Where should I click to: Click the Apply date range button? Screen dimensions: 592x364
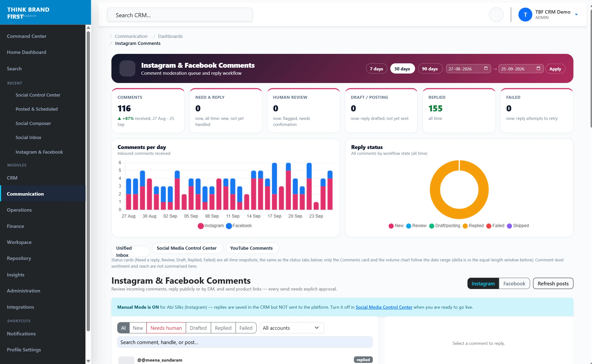pyautogui.click(x=555, y=69)
